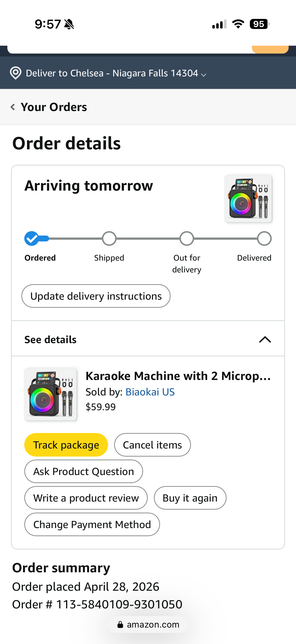Click the Cancel items button
Viewport: 296px width, 644px height.
click(152, 445)
